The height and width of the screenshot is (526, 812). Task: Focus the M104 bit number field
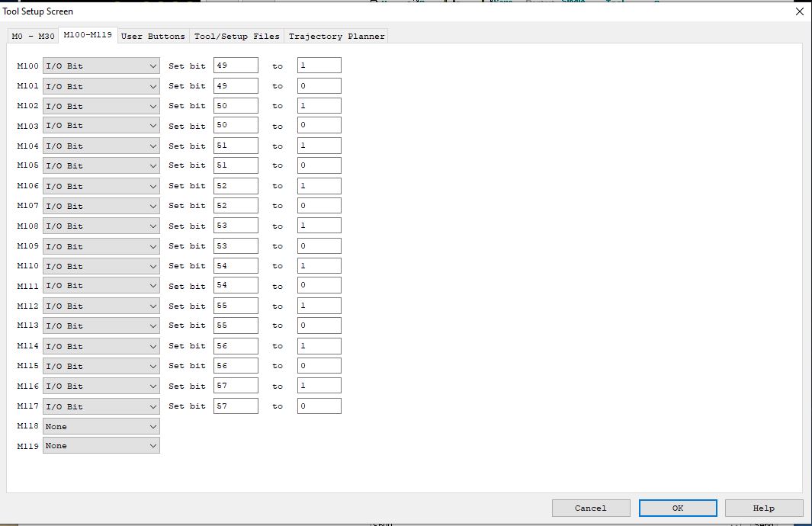click(x=236, y=146)
